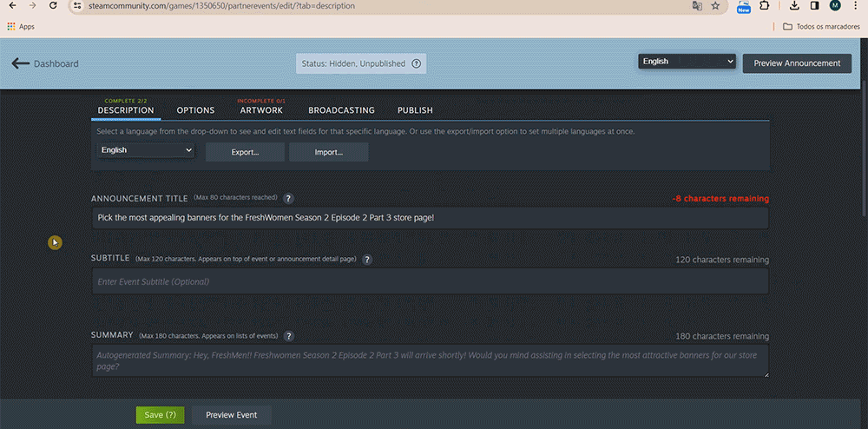
Task: Click the Preview Announcement button
Action: tap(797, 63)
